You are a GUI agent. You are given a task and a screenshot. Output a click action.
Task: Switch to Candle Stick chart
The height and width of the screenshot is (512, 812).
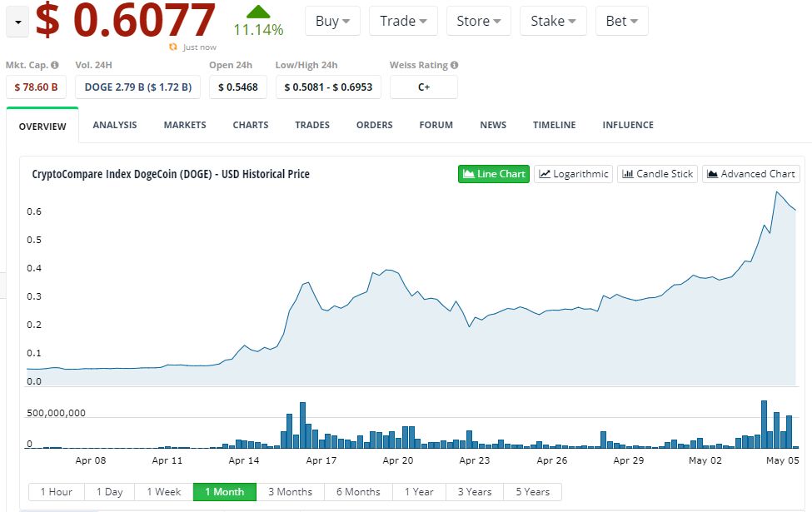[x=657, y=174]
